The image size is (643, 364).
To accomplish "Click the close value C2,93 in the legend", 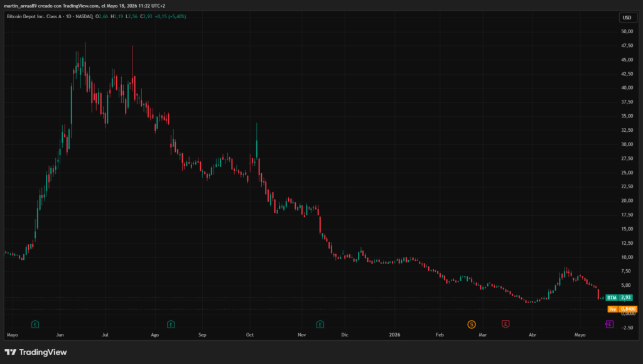I will click(x=146, y=16).
